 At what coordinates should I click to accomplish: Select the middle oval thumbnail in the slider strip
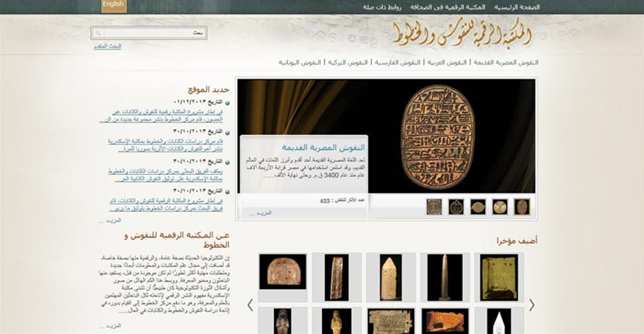(x=478, y=207)
